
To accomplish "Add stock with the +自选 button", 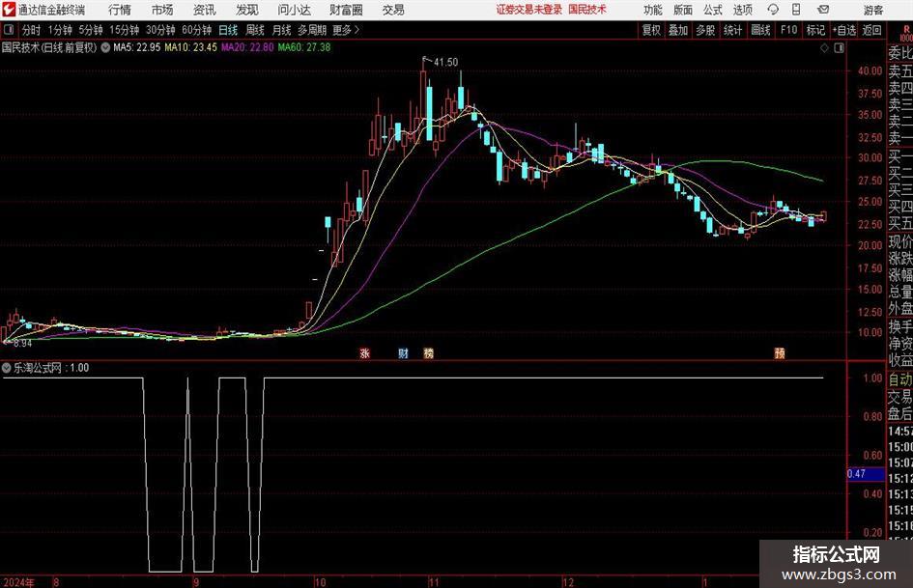I will pyautogui.click(x=843, y=30).
